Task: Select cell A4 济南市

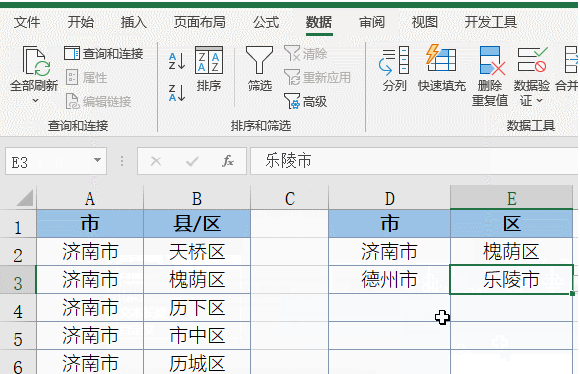Action: (90, 308)
